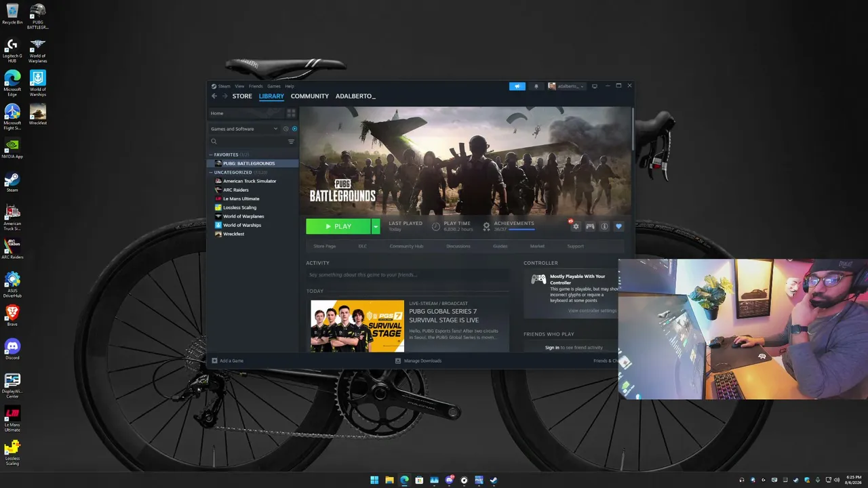Screen dimensions: 868x488
Task: Open Microsoft Store from taskbar
Action: 419,481
